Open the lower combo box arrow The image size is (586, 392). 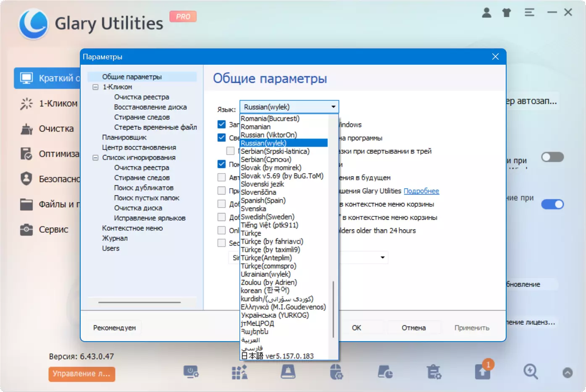[x=383, y=258]
